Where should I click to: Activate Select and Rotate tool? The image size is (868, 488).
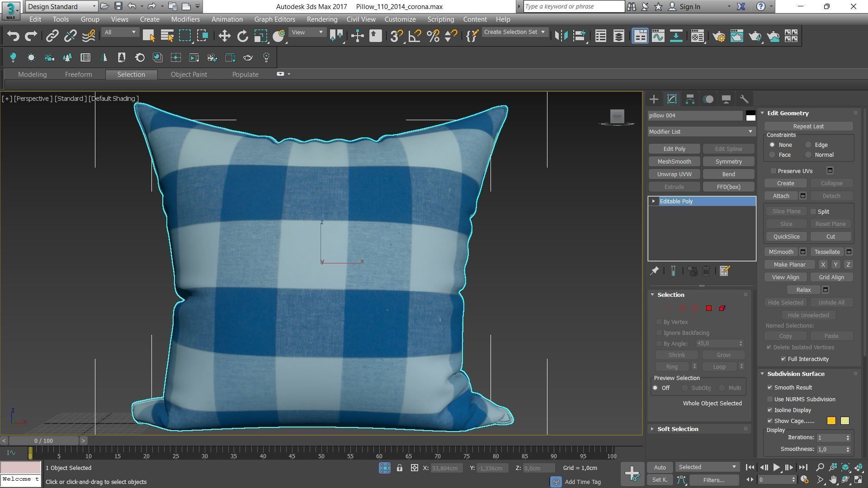tap(243, 36)
